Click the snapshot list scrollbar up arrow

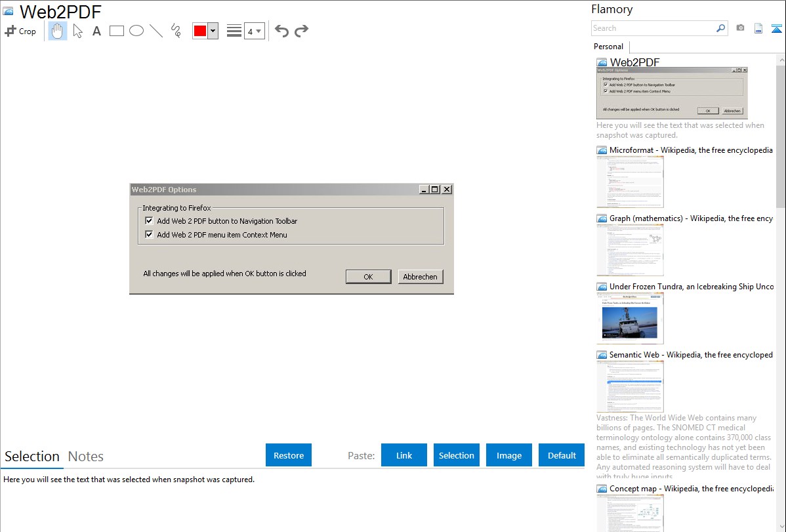click(781, 60)
